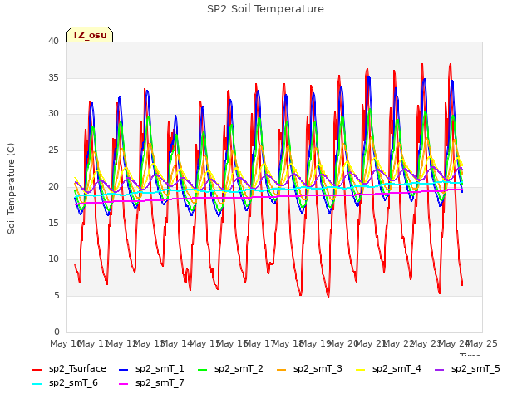Click the 40 y-axis tick label
Image resolution: width=532 pixels, height=399 pixels.
click(x=53, y=41)
